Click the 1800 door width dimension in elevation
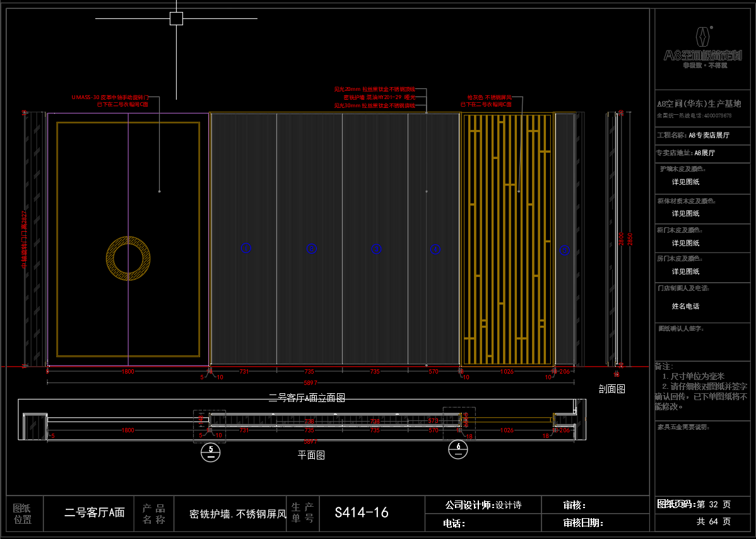The width and height of the screenshot is (756, 539). click(x=127, y=372)
